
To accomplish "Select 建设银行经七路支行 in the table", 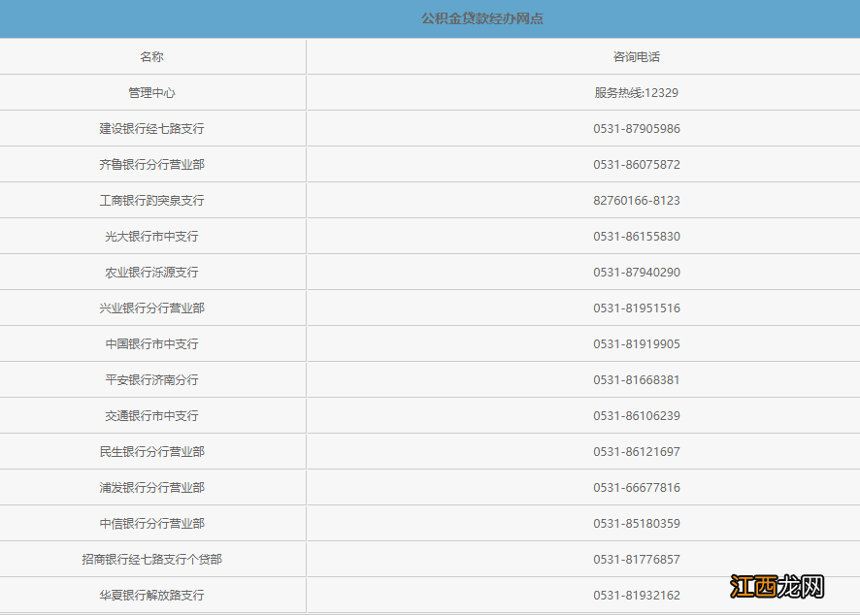I will [x=152, y=128].
